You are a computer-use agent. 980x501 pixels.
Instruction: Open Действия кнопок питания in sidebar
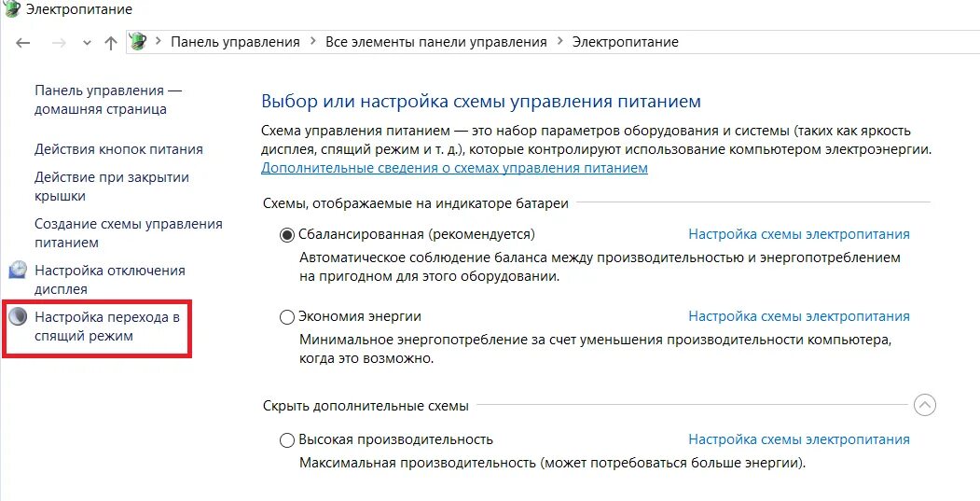[x=118, y=149]
